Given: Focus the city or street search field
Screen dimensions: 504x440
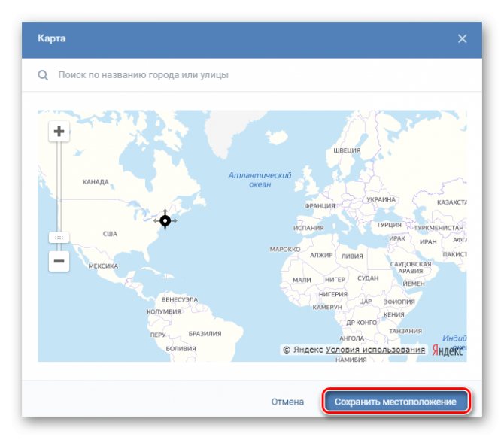Looking at the screenshot, I should click(256, 75).
